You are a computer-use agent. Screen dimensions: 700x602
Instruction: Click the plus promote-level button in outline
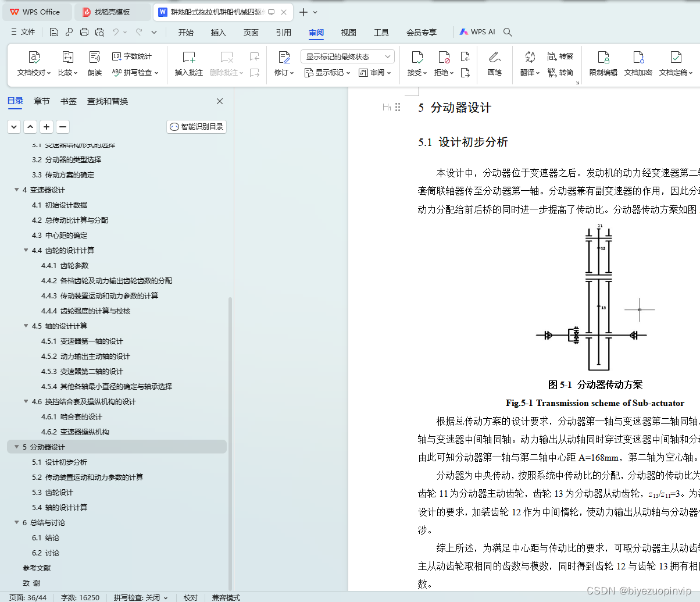(47, 127)
